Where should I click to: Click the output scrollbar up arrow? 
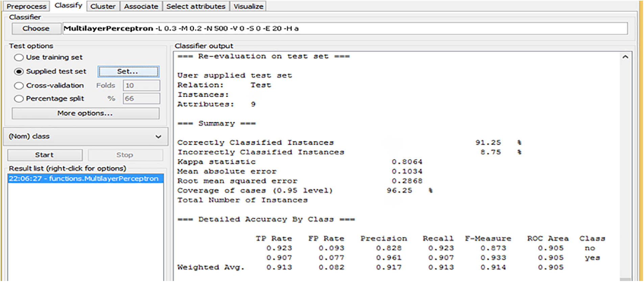pyautogui.click(x=625, y=57)
